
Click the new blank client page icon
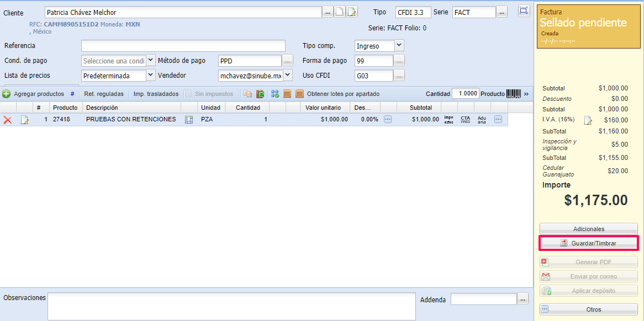click(340, 12)
